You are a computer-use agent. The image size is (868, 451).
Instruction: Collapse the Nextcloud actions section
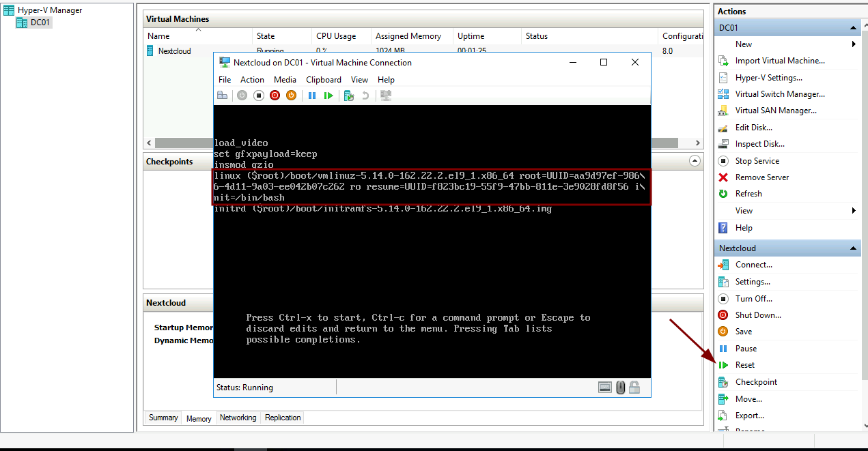click(x=853, y=248)
